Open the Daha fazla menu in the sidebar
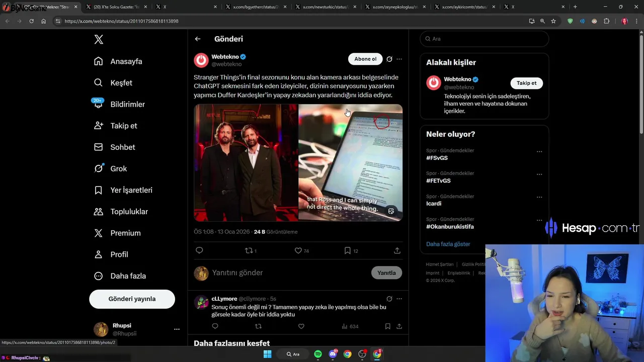The image size is (644, 362). tap(120, 276)
